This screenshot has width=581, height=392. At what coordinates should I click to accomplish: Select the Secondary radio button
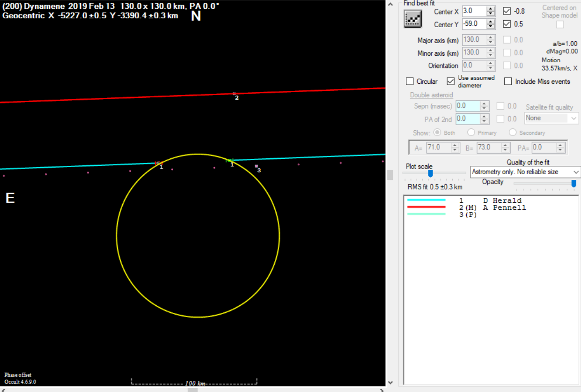(512, 133)
